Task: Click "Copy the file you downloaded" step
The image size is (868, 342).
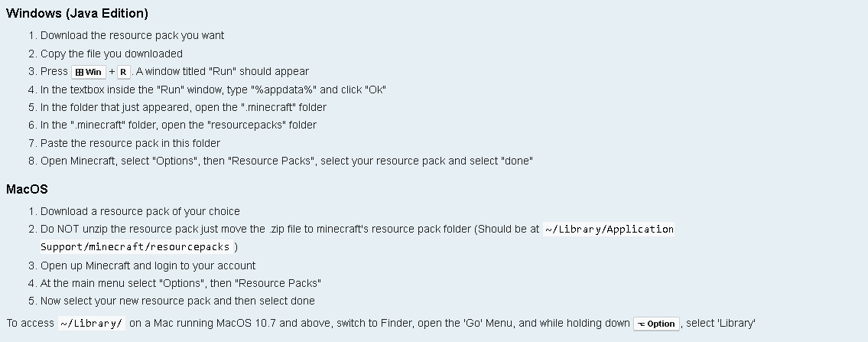Action: [x=112, y=54]
